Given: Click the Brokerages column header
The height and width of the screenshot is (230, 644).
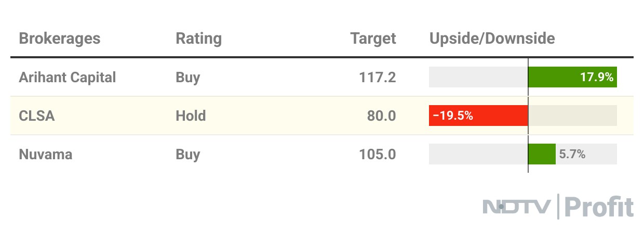Looking at the screenshot, I should 59,39.
